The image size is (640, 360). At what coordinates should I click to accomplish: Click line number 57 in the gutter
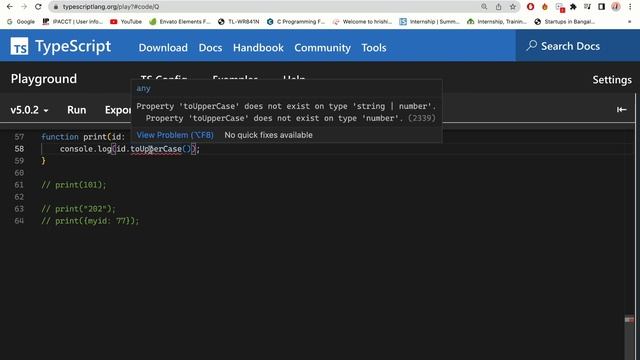coord(19,137)
